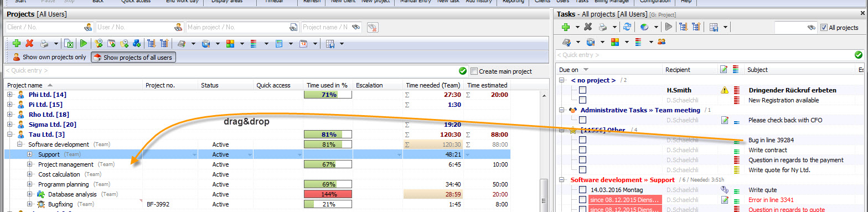Expand the Database analysis subproject
The image size is (868, 212).
pyautogui.click(x=30, y=194)
